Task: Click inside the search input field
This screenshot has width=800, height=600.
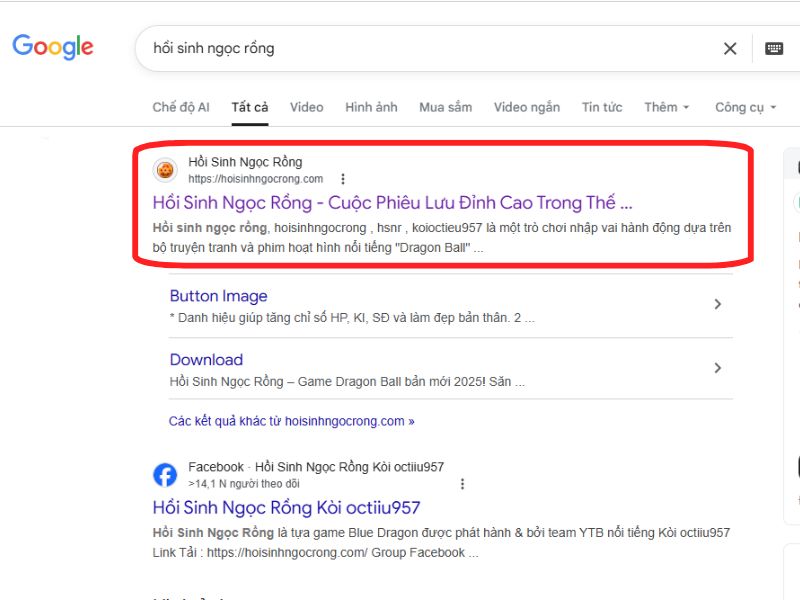Action: point(400,48)
